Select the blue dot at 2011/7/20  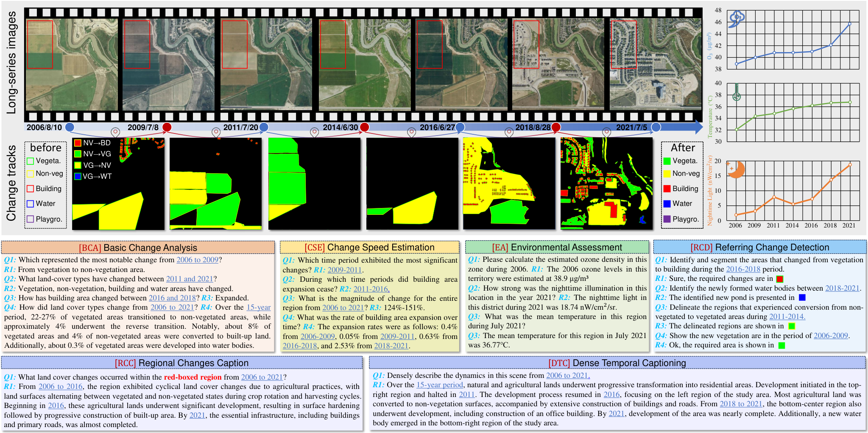pyautogui.click(x=264, y=127)
